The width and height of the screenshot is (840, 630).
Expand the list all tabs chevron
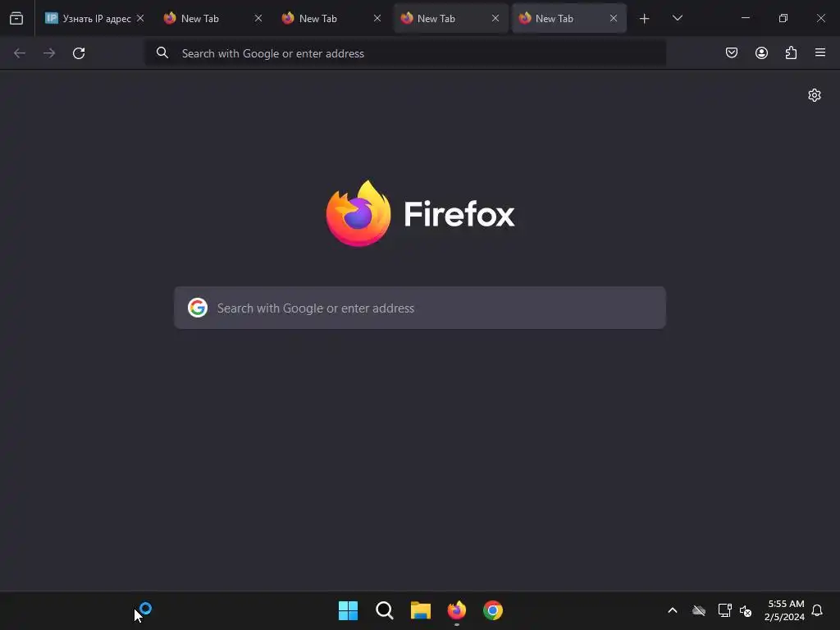coord(677,18)
